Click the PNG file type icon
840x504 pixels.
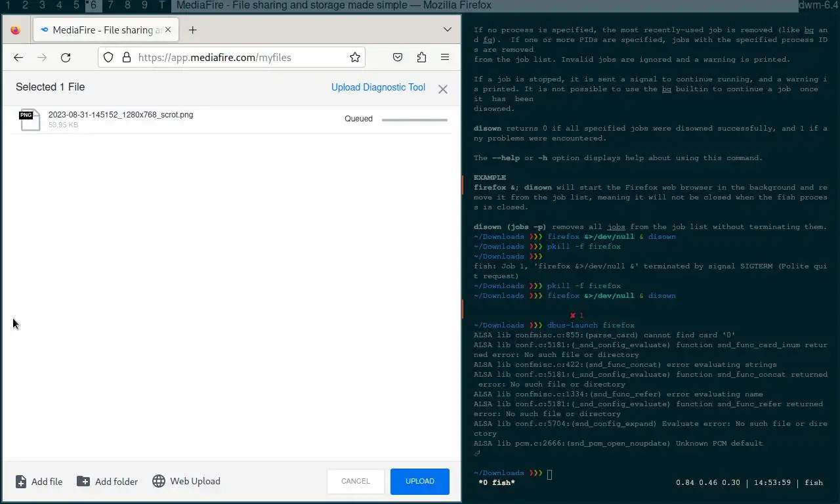(x=29, y=120)
